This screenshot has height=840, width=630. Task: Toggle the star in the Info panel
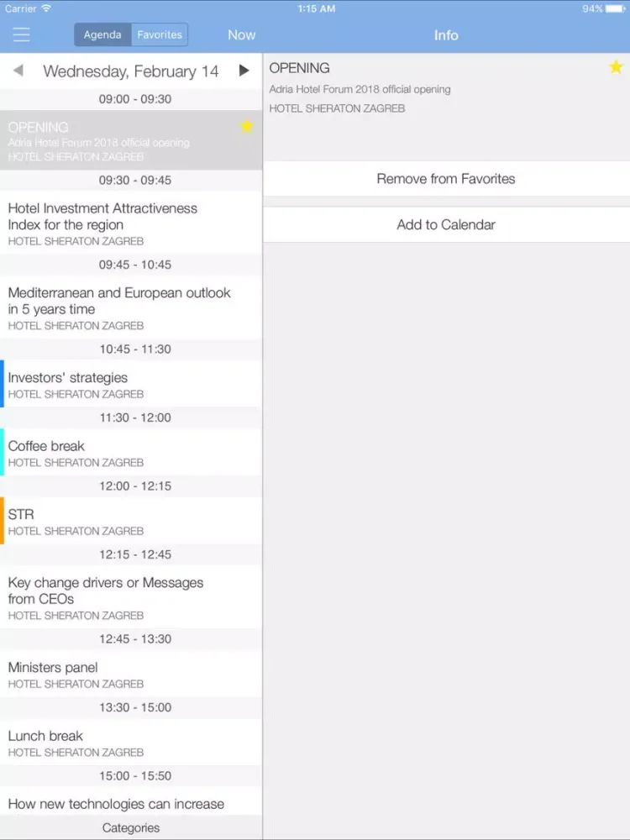pos(616,67)
